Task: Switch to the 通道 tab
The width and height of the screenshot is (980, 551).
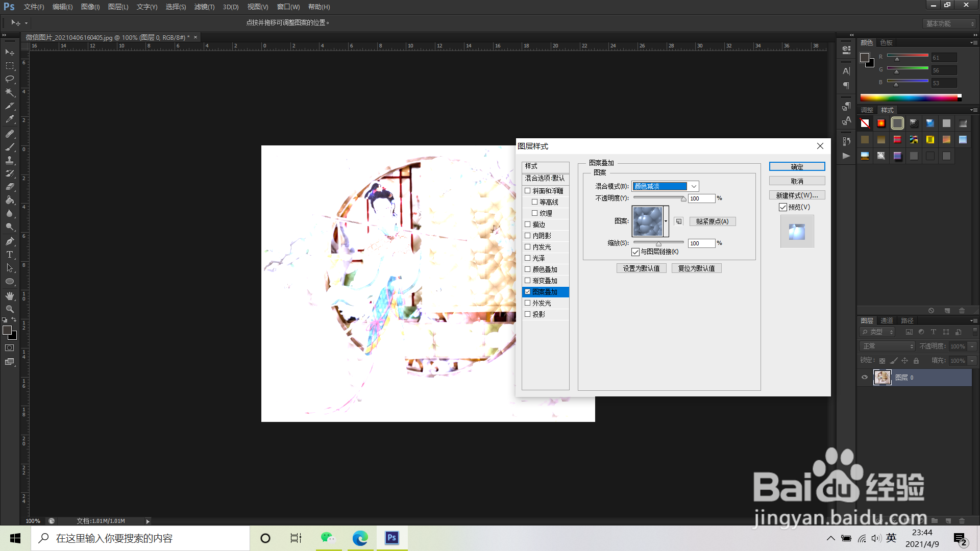Action: click(887, 320)
